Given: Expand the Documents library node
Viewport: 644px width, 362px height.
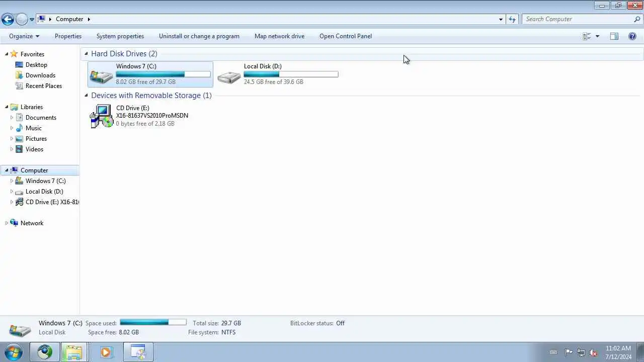Looking at the screenshot, I should click(12, 118).
